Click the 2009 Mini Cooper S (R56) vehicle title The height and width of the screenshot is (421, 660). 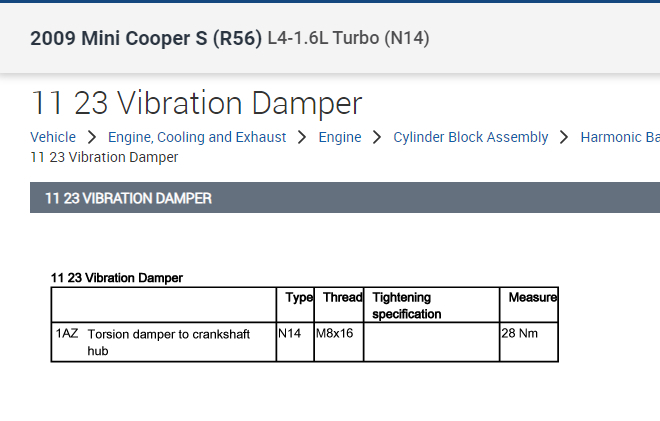click(146, 39)
